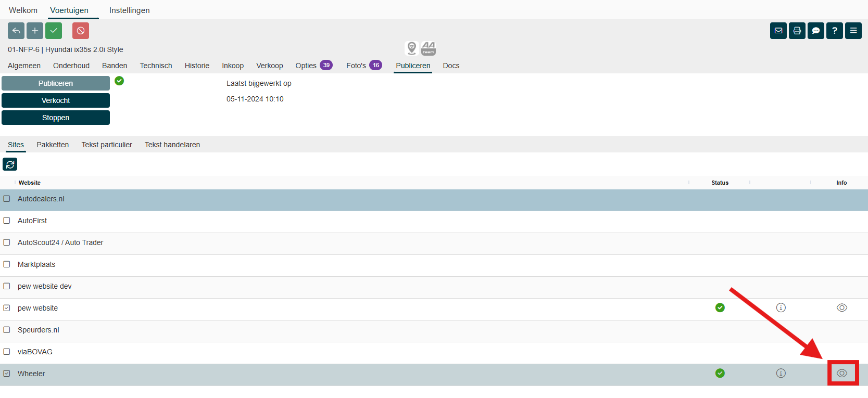This screenshot has width=868, height=398.
Task: Check the Marktplaats checkbox
Action: click(7, 264)
